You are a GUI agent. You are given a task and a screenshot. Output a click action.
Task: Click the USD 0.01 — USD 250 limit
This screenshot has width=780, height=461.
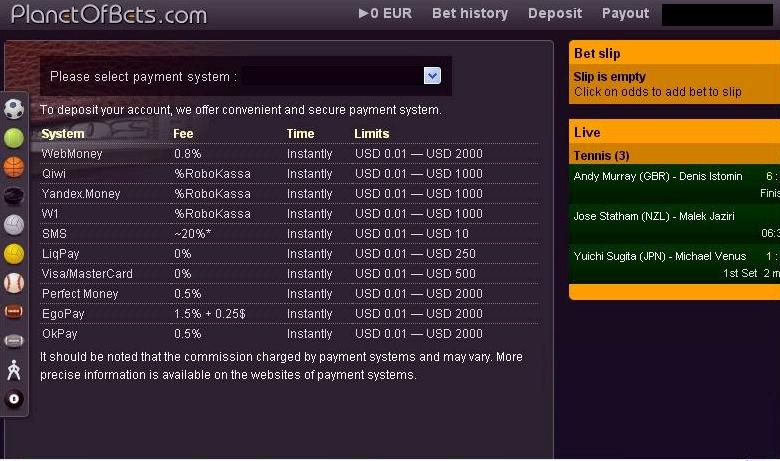point(415,254)
